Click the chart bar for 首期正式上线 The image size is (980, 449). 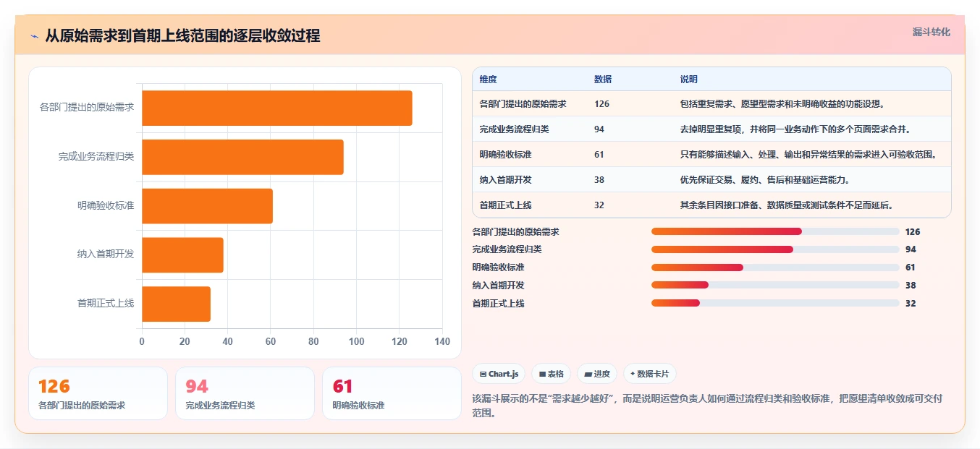[x=176, y=304]
